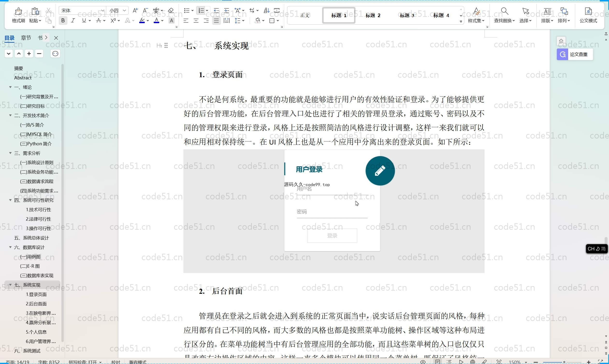Click the clear formatting eraser icon
The height and width of the screenshot is (364, 609).
tap(171, 11)
